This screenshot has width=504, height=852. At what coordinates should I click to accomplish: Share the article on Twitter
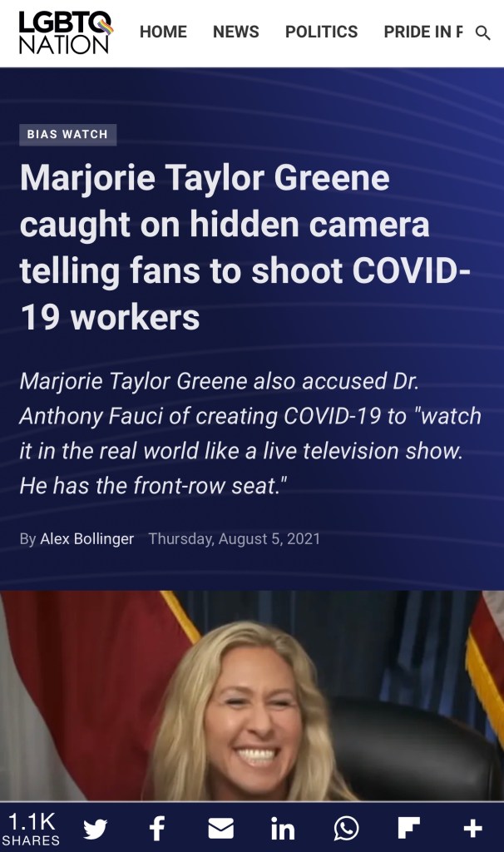click(96, 829)
